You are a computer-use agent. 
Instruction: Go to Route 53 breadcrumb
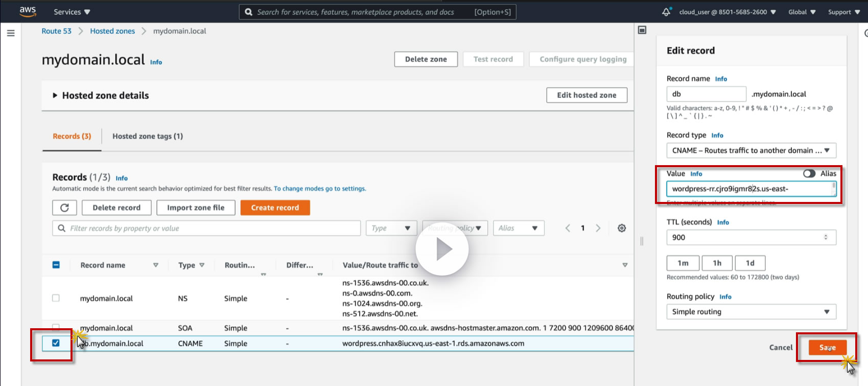[57, 31]
